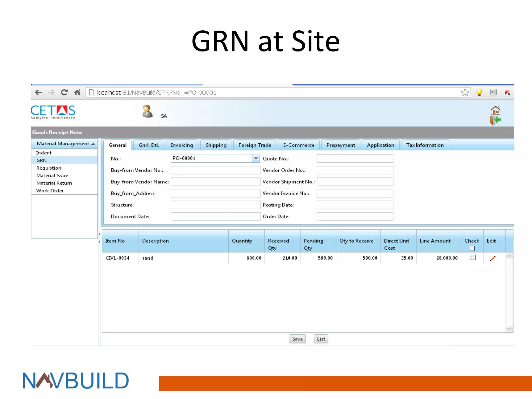The height and width of the screenshot is (399, 532).
Task: Click the browser home icon
Action: point(77,92)
